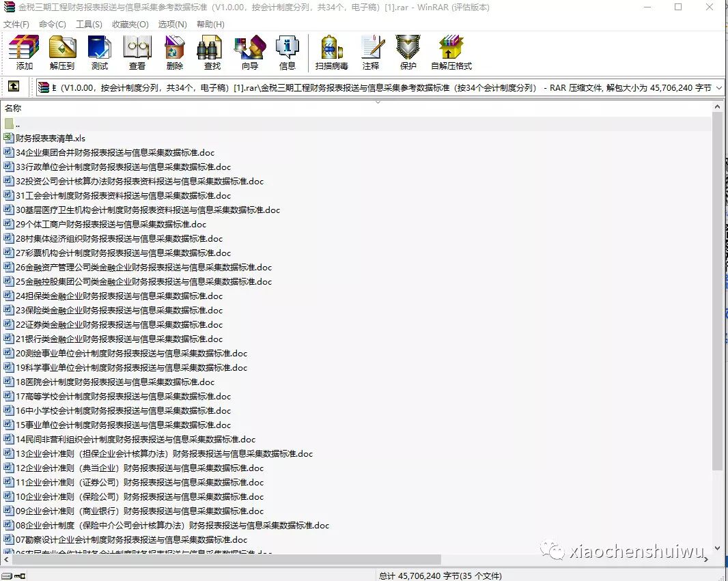The image size is (728, 581).
Task: Click the 查找 (Find) binoculars icon
Action: pyautogui.click(x=212, y=52)
